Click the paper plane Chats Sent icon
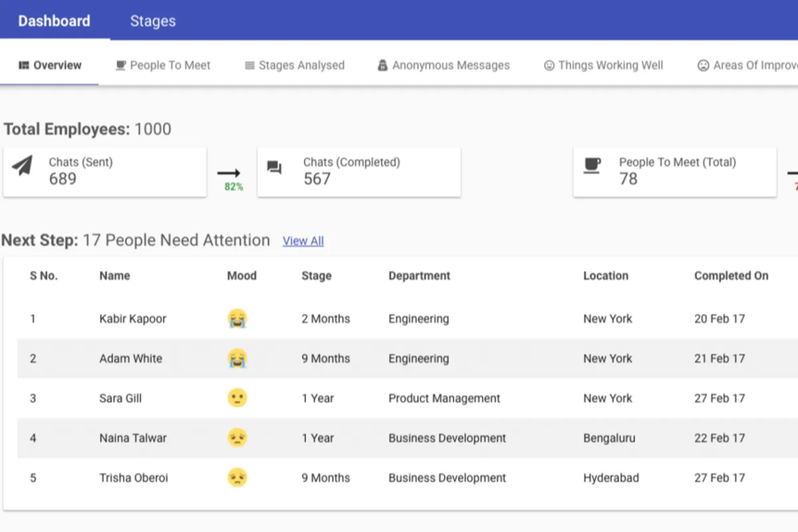The height and width of the screenshot is (532, 798). 23,166
